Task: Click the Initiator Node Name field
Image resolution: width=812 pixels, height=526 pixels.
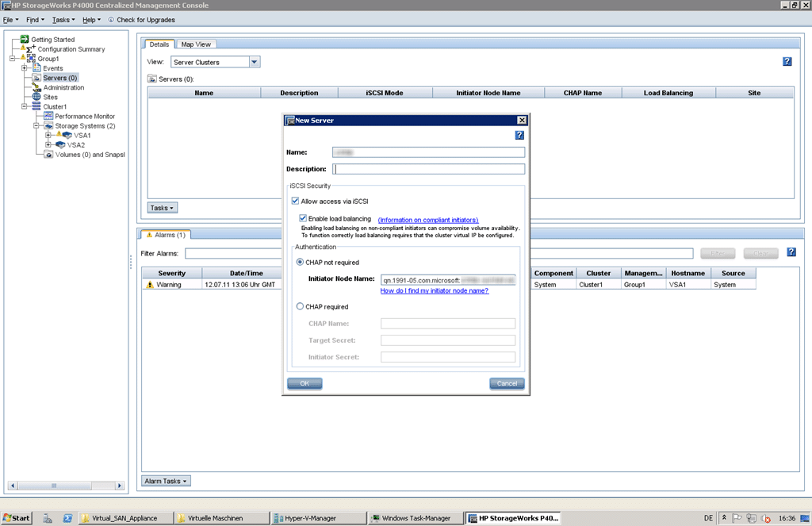Action: (x=448, y=280)
